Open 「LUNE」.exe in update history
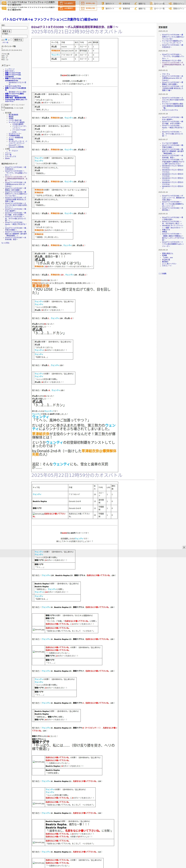Viewport: 186px width, 868px height. pos(167,258)
